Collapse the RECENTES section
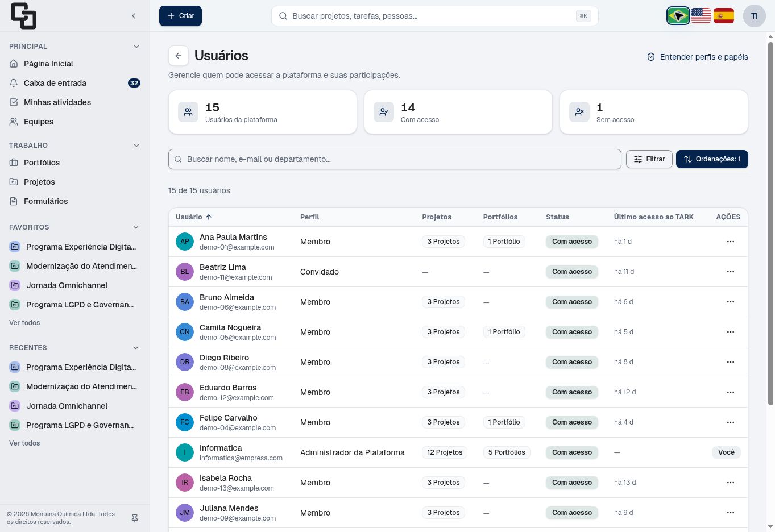Screen dimensions: 775x532 pos(136,348)
